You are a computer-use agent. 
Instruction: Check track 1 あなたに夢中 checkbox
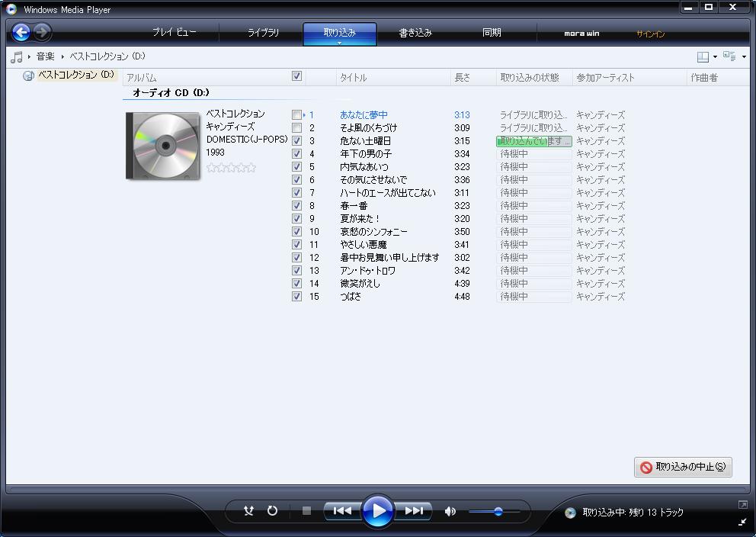296,115
